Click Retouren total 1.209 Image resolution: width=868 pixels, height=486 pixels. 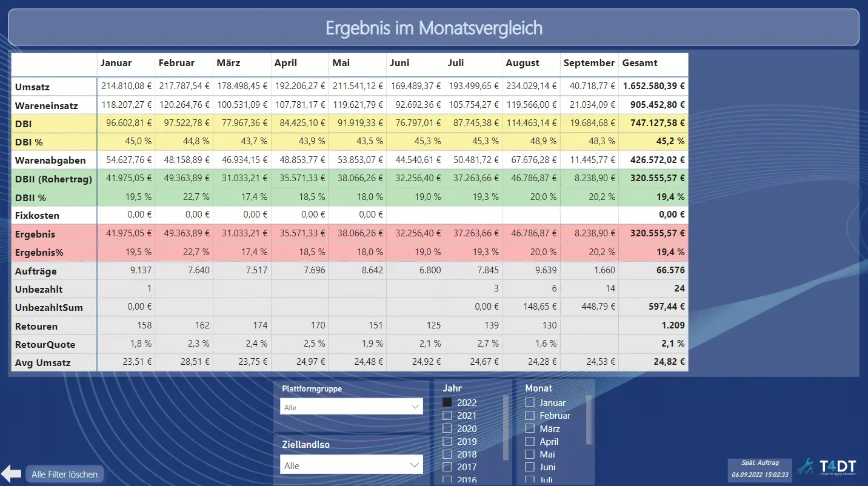click(x=673, y=325)
